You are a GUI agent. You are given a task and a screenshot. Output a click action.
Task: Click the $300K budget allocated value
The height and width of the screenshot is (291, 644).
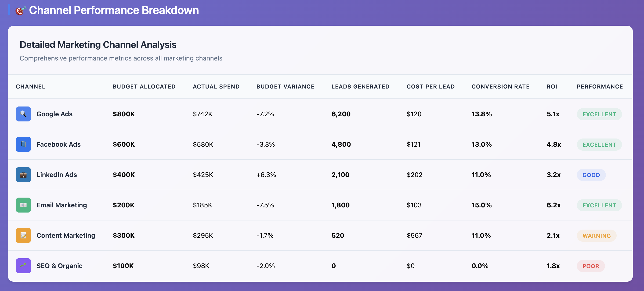click(123, 235)
